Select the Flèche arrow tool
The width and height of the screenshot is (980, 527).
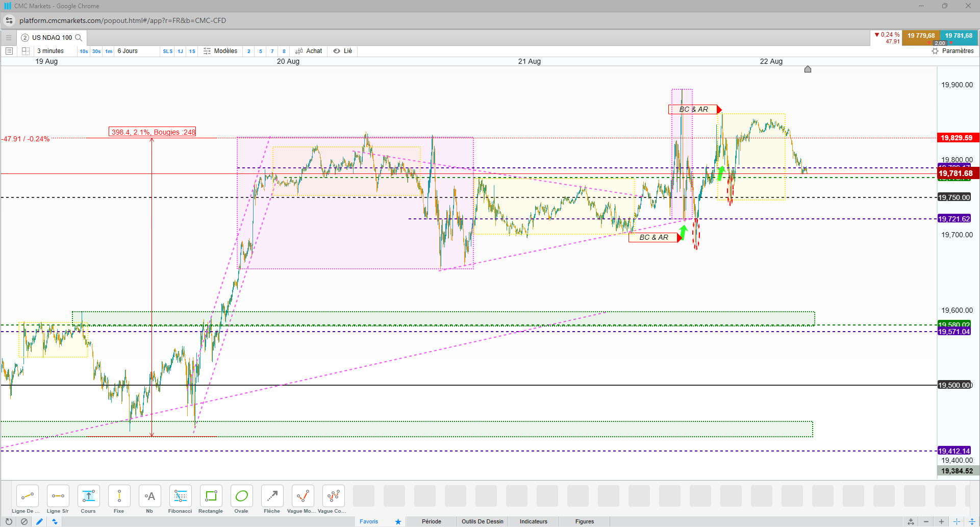pos(272,496)
